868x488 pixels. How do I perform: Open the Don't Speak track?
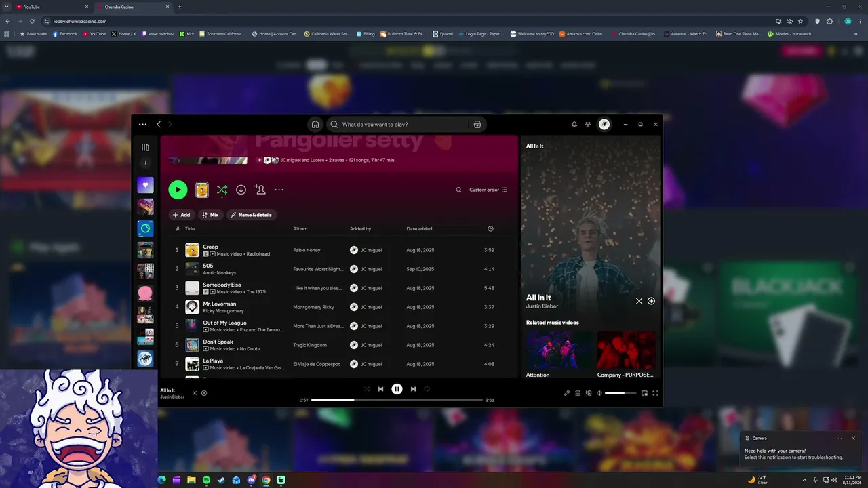point(218,342)
